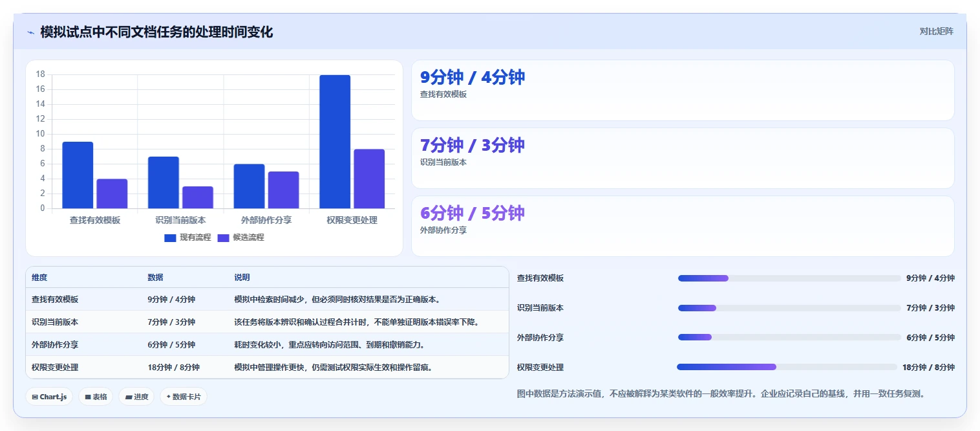Click the table cell 6分钟 / 5分钟
980x431 pixels.
(171, 344)
